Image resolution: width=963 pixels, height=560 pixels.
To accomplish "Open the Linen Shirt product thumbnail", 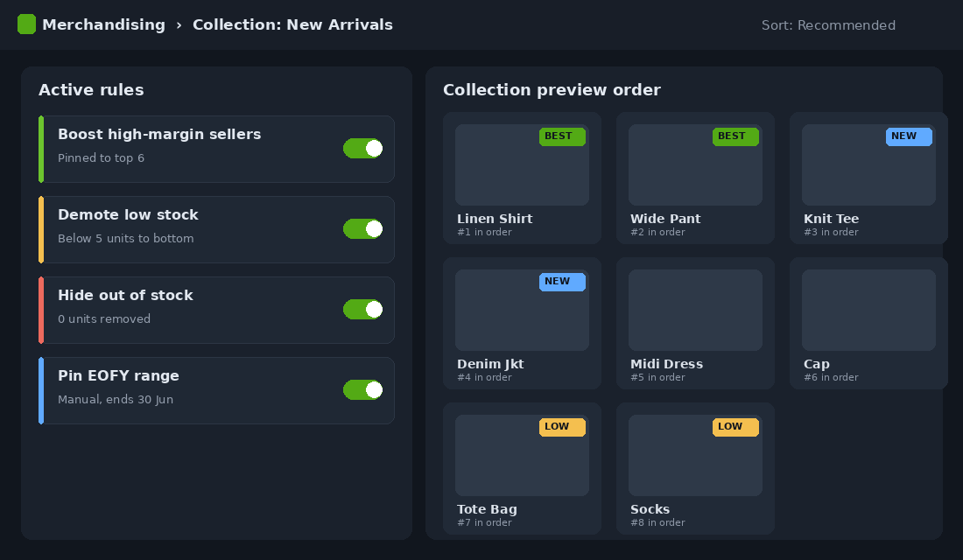I will point(522,165).
